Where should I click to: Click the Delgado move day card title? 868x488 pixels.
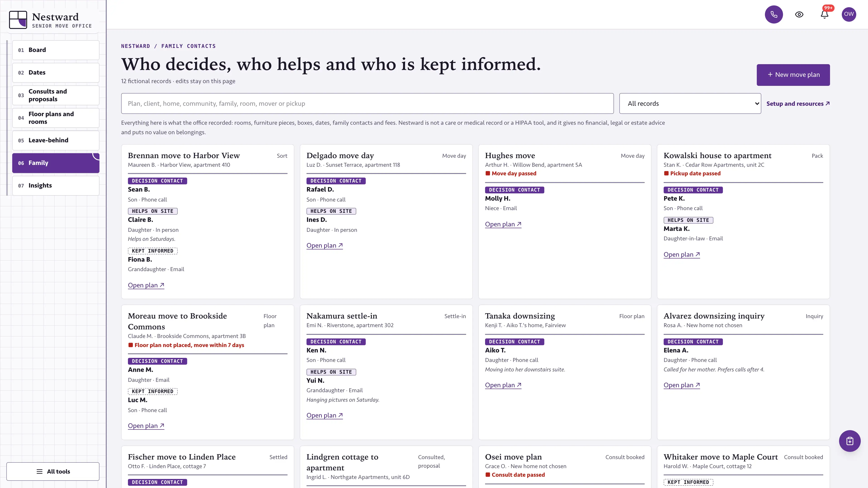point(340,156)
